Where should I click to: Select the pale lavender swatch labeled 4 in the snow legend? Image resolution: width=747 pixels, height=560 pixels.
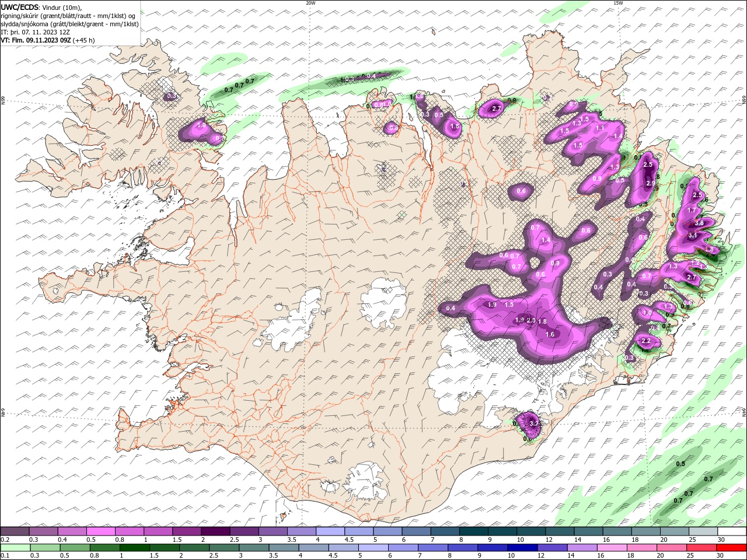[330, 531]
